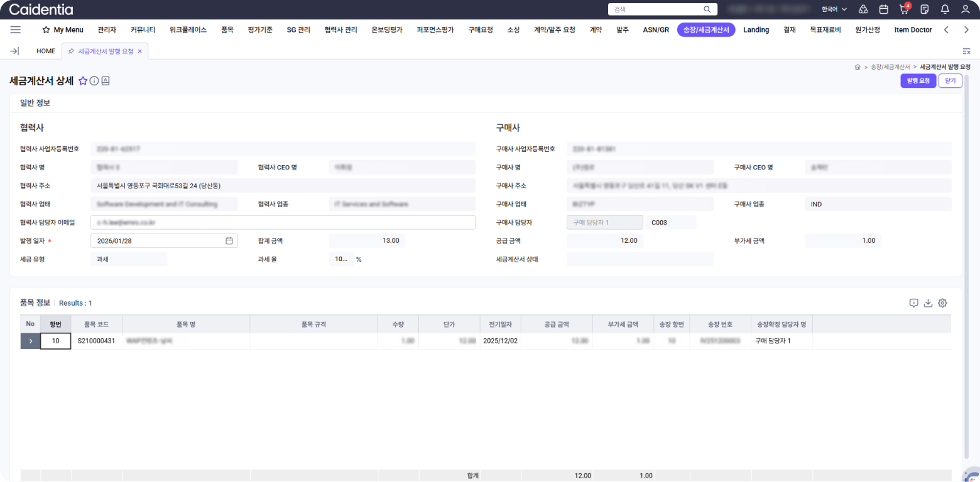Open the 구매요청 menu

pyautogui.click(x=480, y=29)
